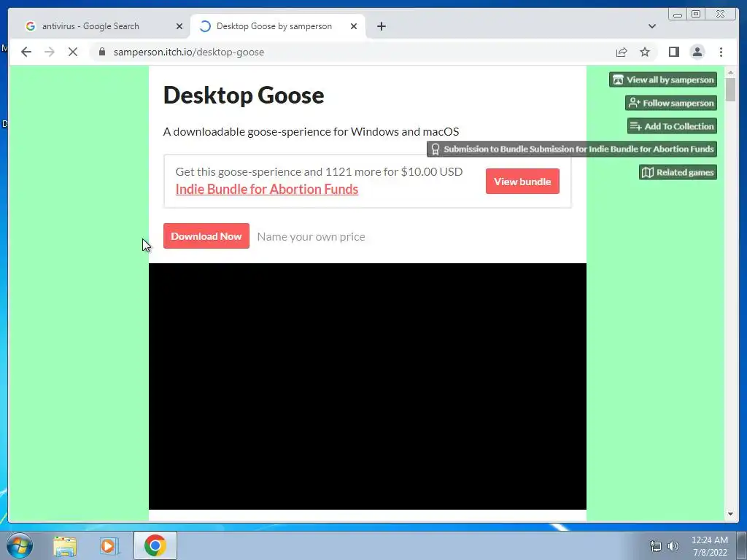Click the forward navigation arrow
This screenshot has height=560, width=747.
click(50, 52)
